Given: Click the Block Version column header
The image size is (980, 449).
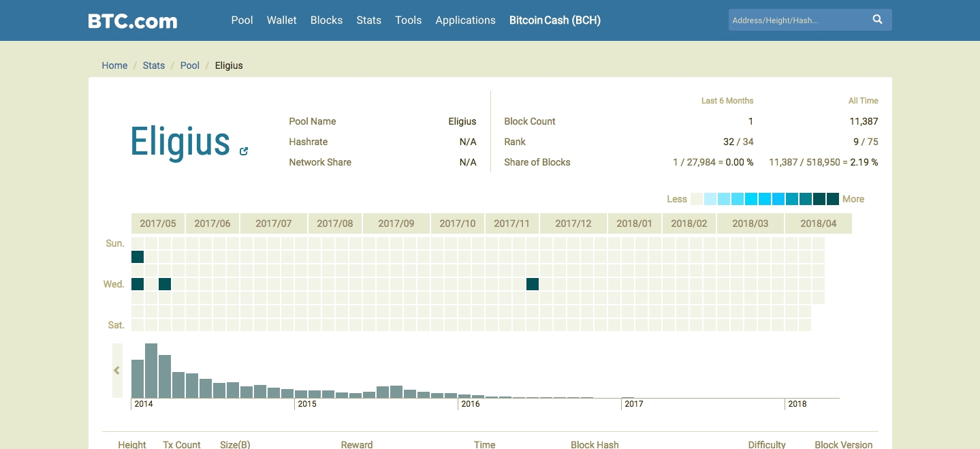Looking at the screenshot, I should [x=844, y=444].
